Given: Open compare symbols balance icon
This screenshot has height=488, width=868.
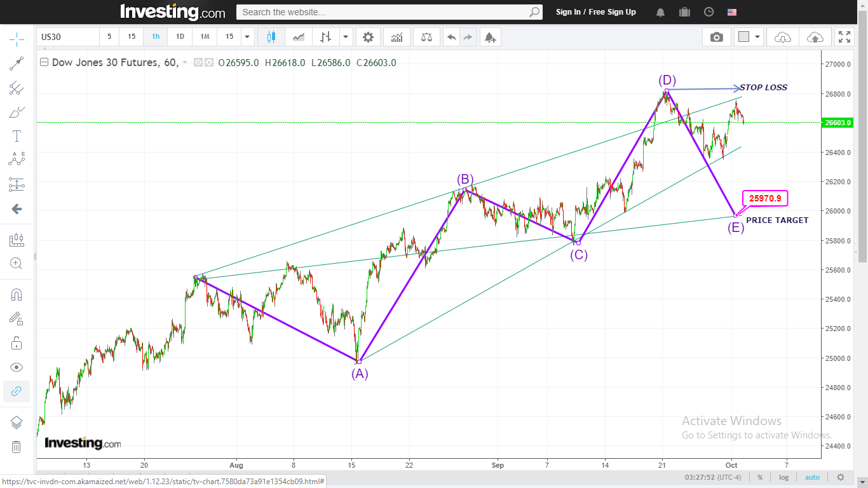Looking at the screenshot, I should tap(426, 37).
